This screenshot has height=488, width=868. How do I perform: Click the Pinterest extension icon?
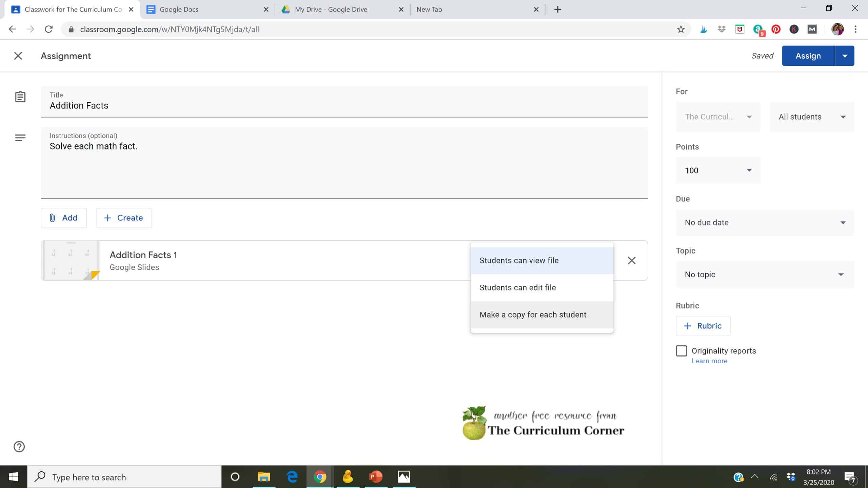775,29
